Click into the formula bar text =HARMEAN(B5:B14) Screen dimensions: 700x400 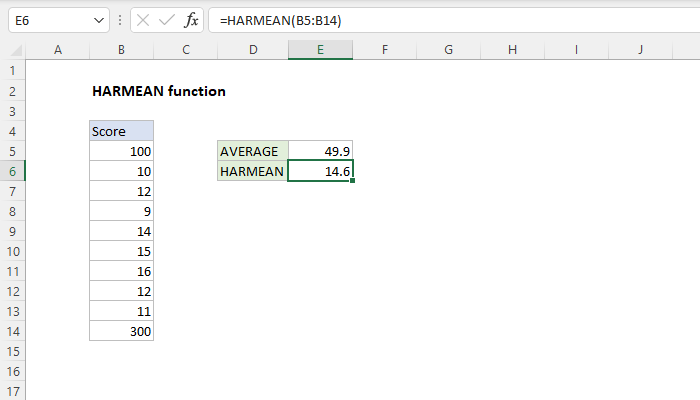click(280, 21)
